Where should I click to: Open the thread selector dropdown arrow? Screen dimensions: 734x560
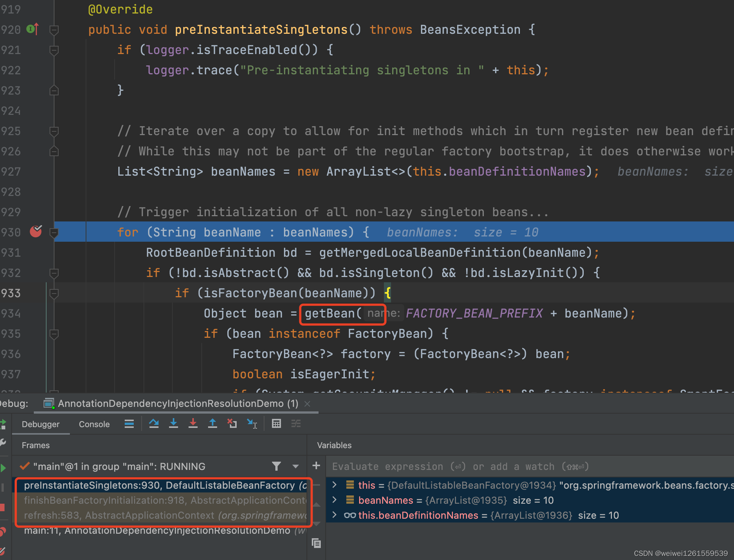click(295, 466)
